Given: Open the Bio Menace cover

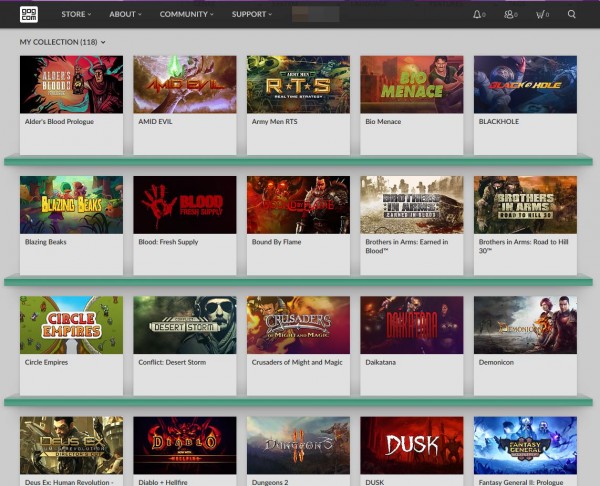Looking at the screenshot, I should click(412, 85).
